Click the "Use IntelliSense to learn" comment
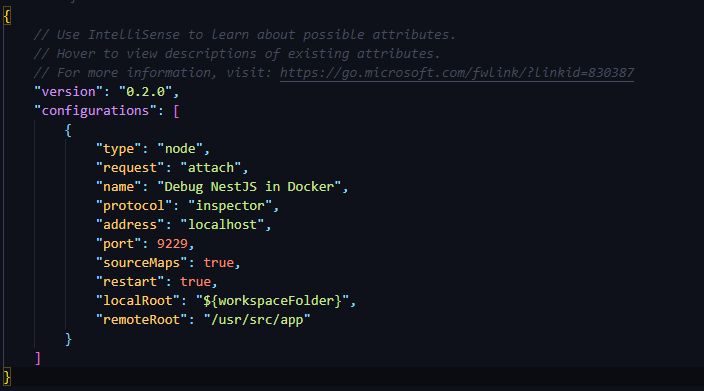 point(245,35)
